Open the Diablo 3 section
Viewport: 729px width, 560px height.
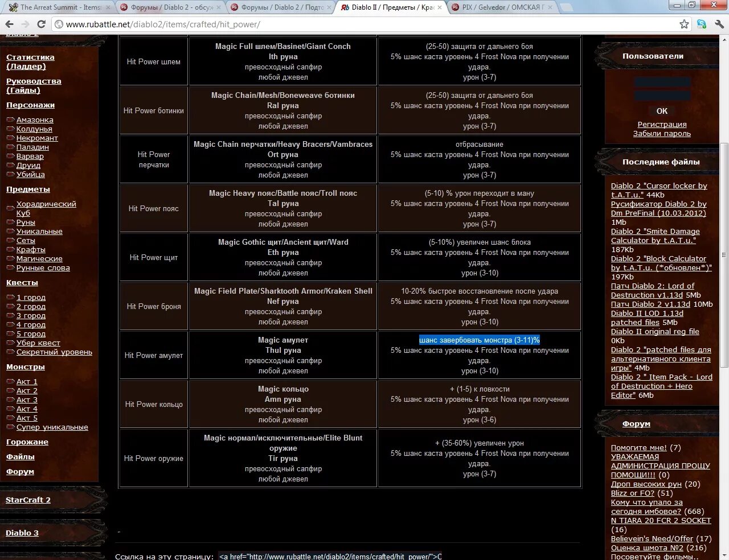[22, 533]
